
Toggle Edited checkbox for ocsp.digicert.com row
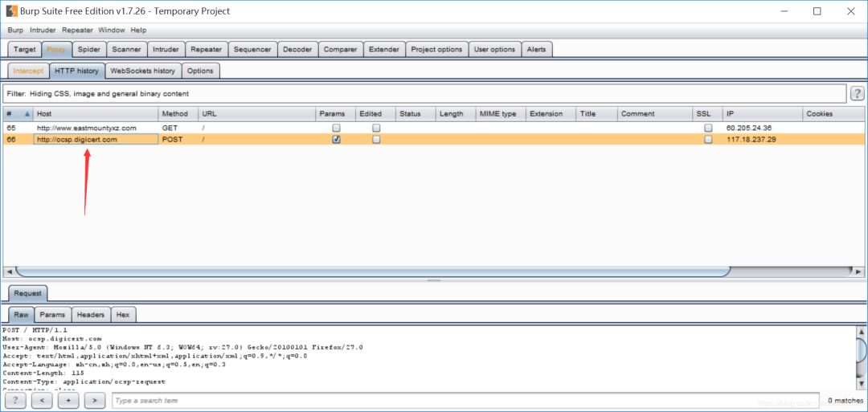click(376, 140)
